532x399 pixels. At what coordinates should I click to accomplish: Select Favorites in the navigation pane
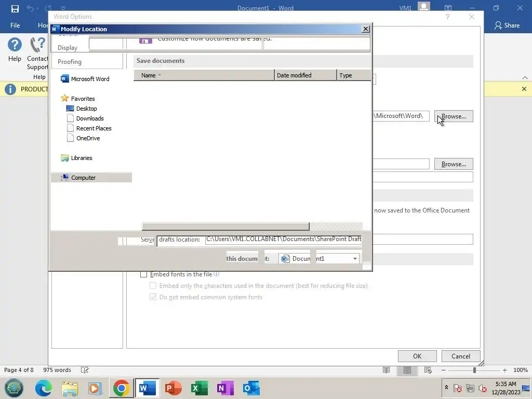78,99
